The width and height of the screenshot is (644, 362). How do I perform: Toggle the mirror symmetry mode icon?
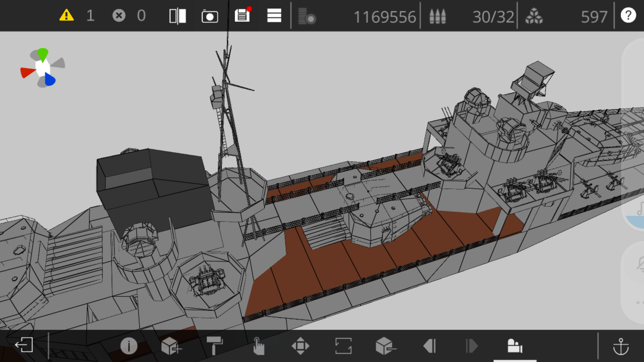click(x=177, y=16)
